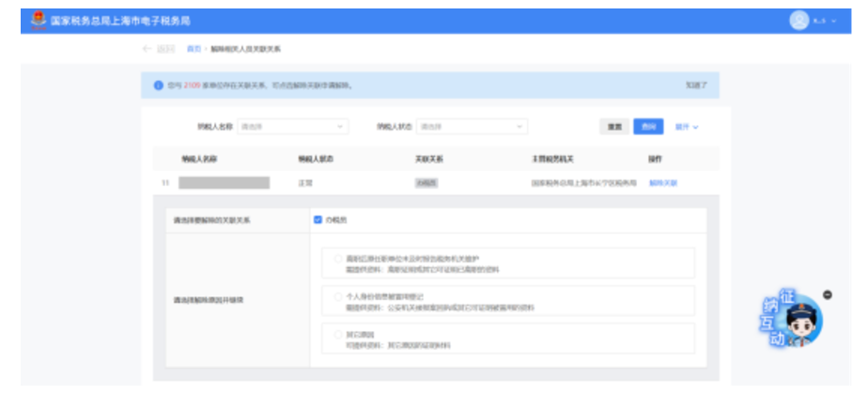Expand the 展开 filter options
The height and width of the screenshot is (395, 868).
tap(687, 126)
